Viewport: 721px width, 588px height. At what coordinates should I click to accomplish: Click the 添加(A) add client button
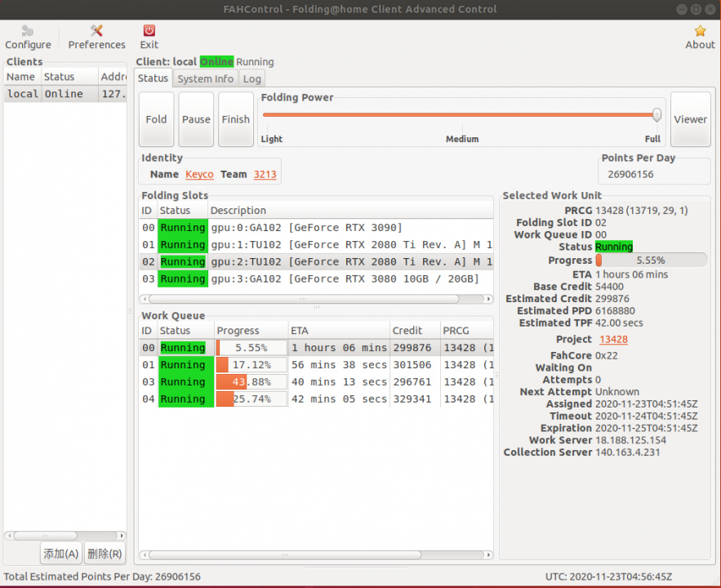click(x=60, y=554)
